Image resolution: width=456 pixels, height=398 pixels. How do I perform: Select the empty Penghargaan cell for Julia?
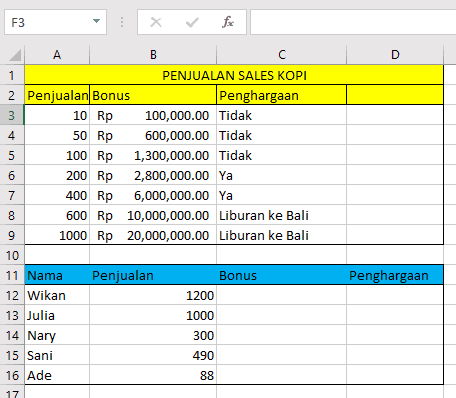[x=395, y=315]
